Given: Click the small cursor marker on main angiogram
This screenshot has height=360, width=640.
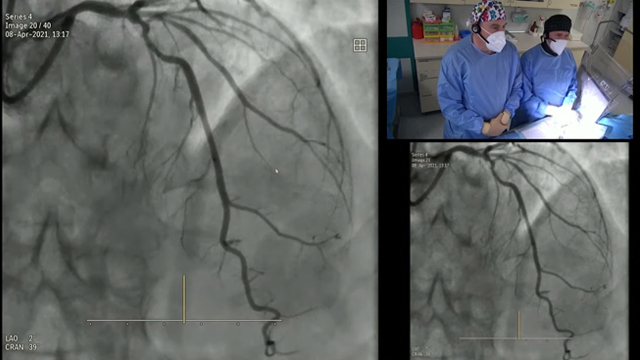Looking at the screenshot, I should pos(277,171).
